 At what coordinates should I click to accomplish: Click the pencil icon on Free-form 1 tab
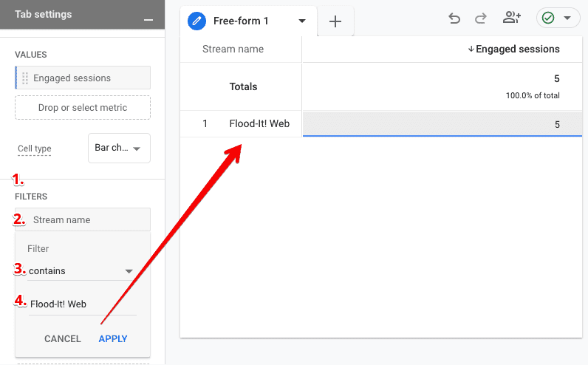point(196,21)
